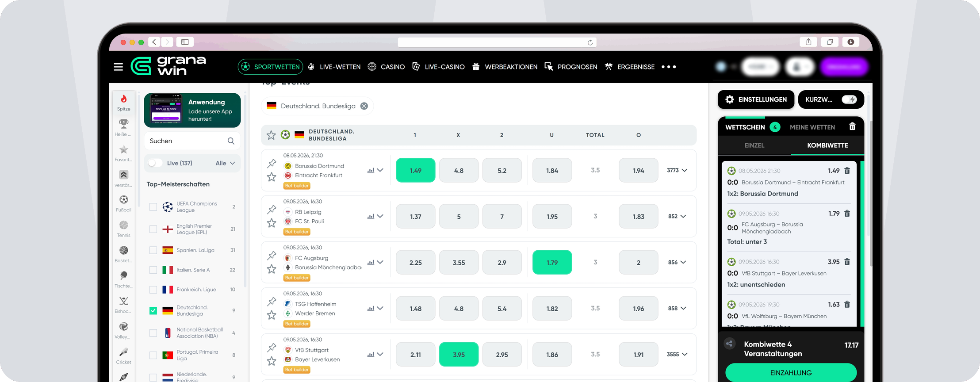
Task: Click the Einzahlung button
Action: (x=791, y=372)
